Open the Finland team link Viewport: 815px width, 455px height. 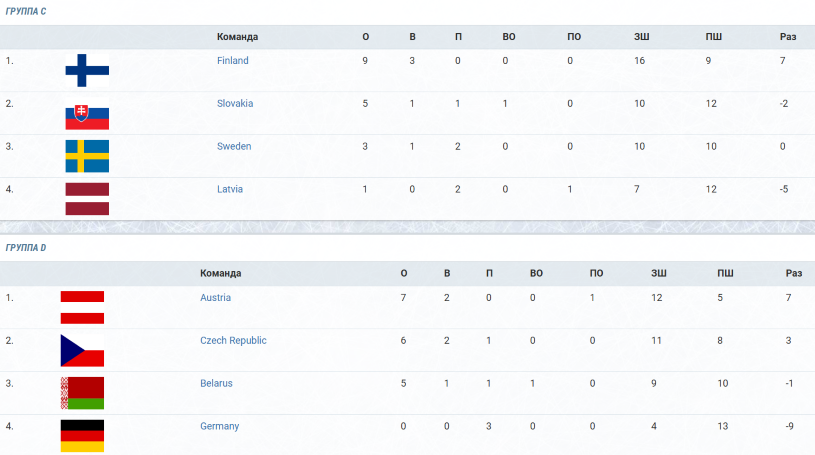click(233, 61)
